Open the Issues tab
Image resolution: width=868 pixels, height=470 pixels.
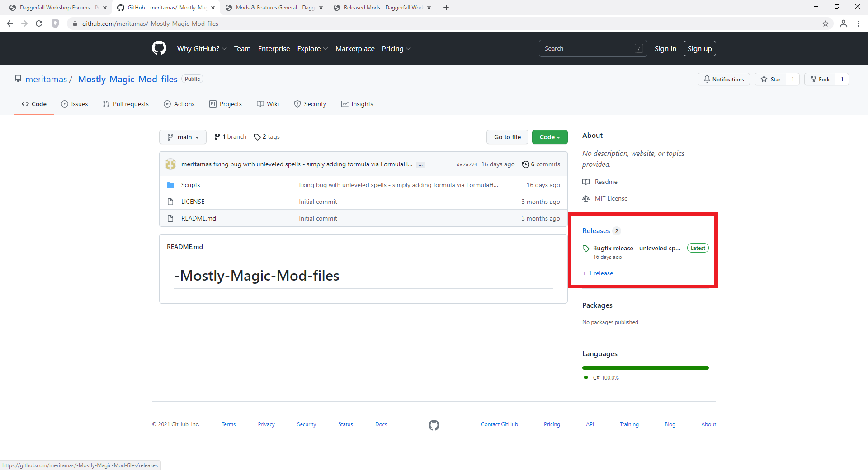75,104
